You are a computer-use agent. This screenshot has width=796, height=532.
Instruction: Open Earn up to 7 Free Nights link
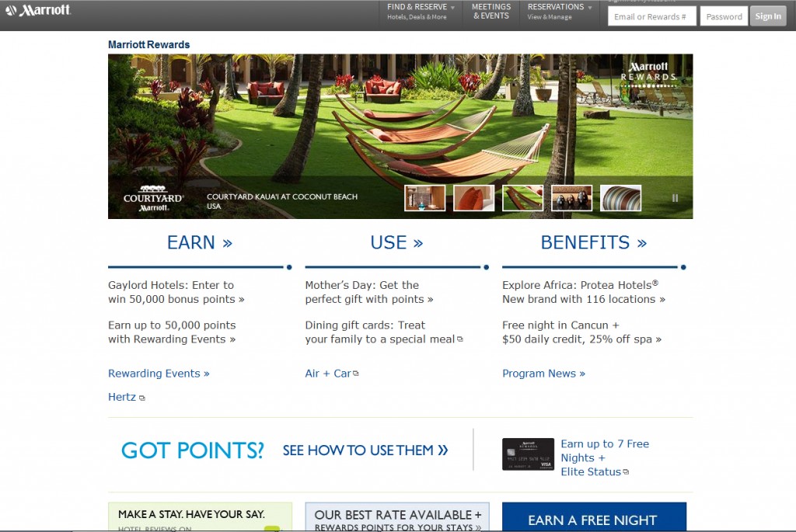click(605, 458)
